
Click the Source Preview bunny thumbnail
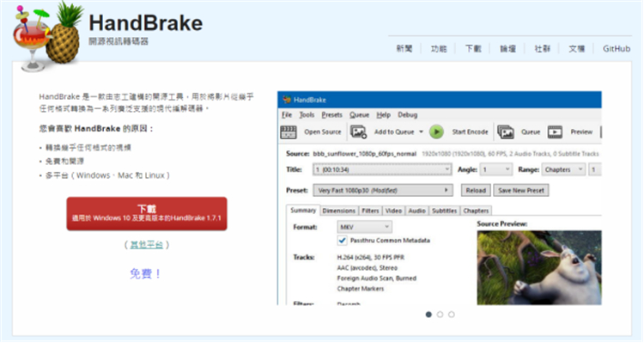pyautogui.click(x=539, y=267)
